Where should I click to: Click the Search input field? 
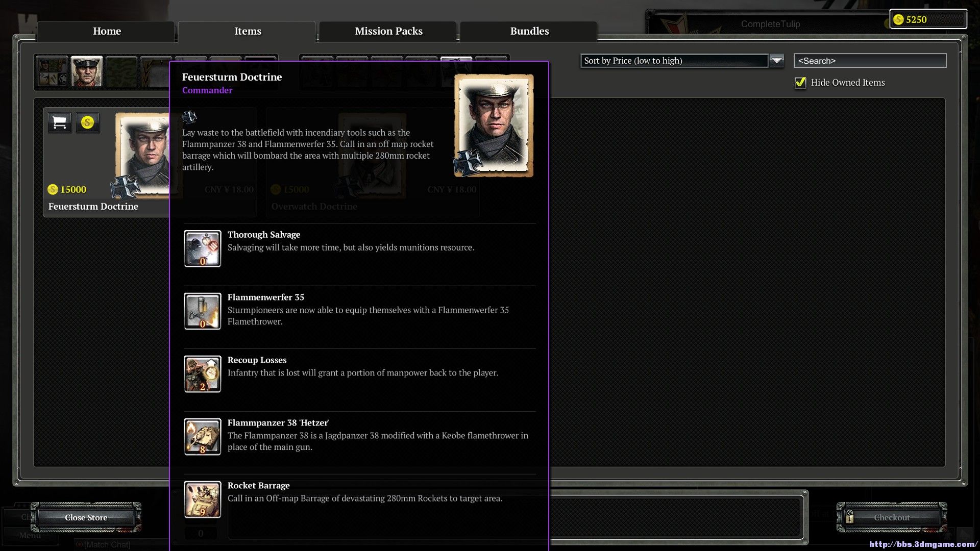(x=870, y=61)
